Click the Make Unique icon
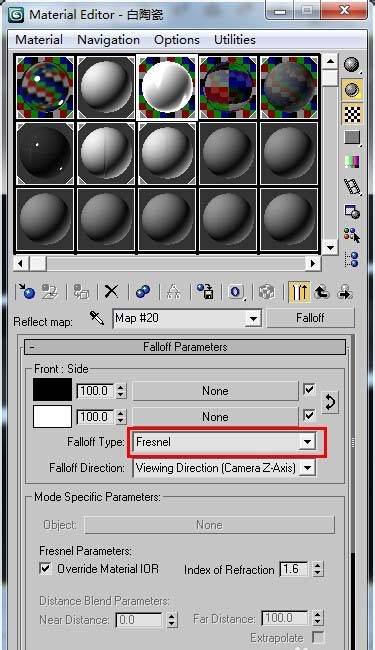This screenshot has width=375, height=650. coord(173,292)
